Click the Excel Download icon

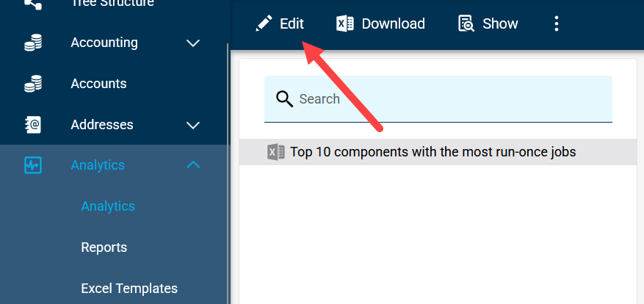(x=345, y=23)
